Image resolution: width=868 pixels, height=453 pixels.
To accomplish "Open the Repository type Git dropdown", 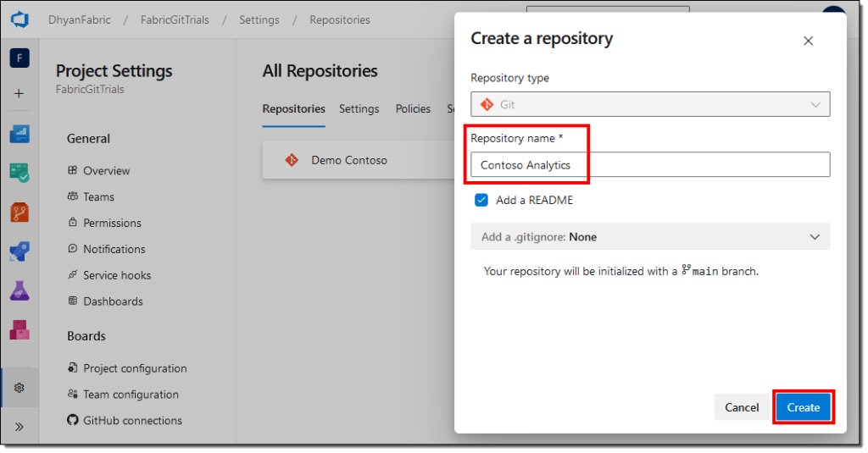I will (649, 104).
